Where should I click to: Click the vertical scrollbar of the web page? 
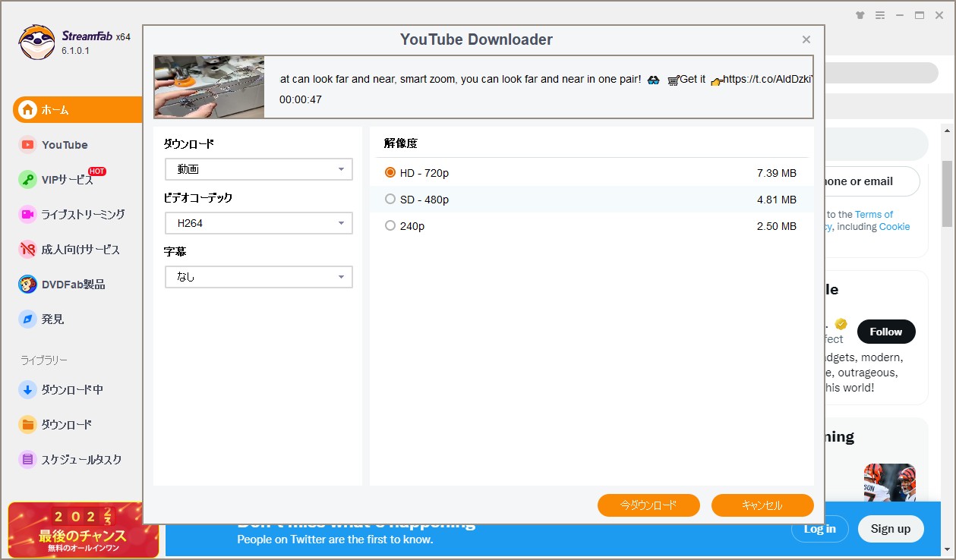947,193
